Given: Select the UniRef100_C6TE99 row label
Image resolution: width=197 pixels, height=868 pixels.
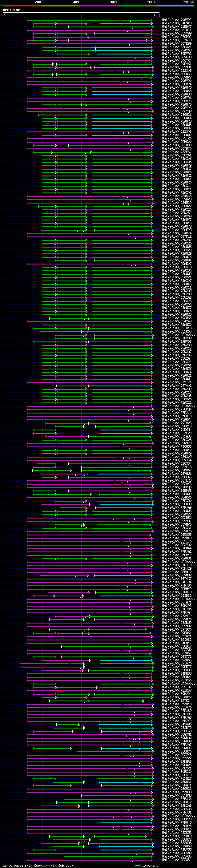Looking at the screenshot, I should (x=177, y=43).
